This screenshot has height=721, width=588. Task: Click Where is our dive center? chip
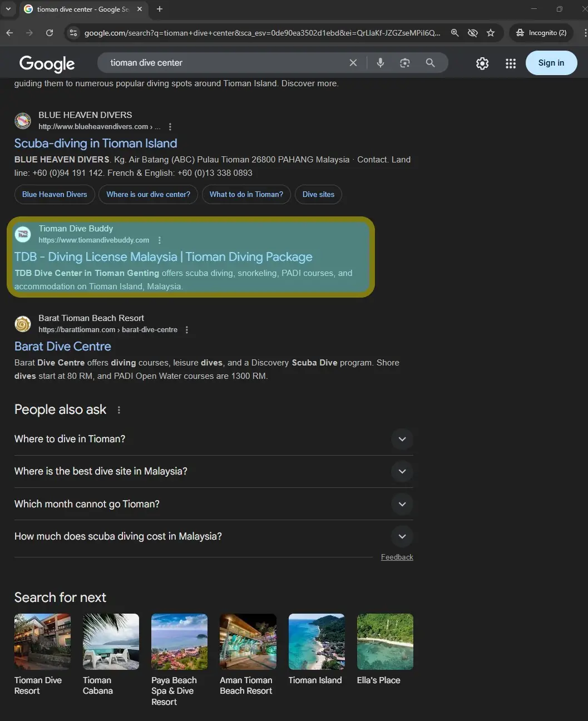click(x=148, y=194)
